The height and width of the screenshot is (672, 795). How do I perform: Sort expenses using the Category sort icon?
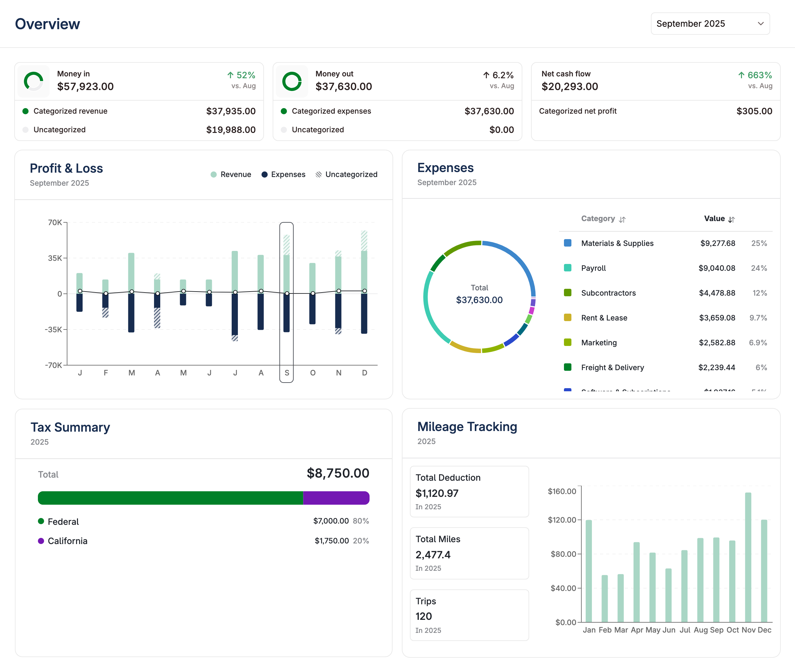(x=622, y=220)
